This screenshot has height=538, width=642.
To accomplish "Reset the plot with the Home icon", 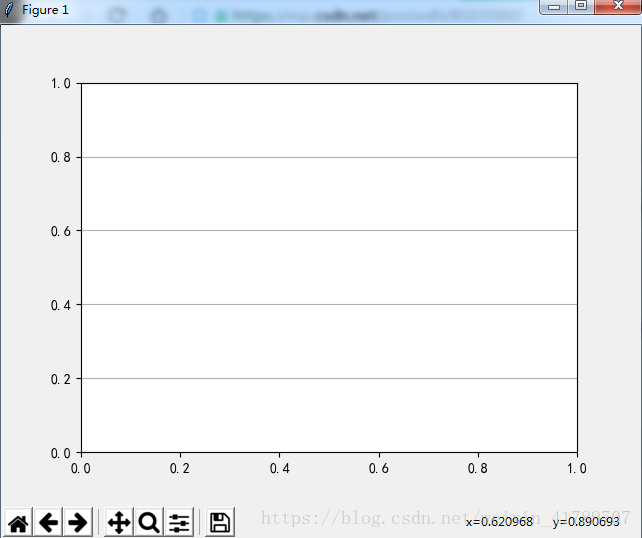I will point(18,522).
